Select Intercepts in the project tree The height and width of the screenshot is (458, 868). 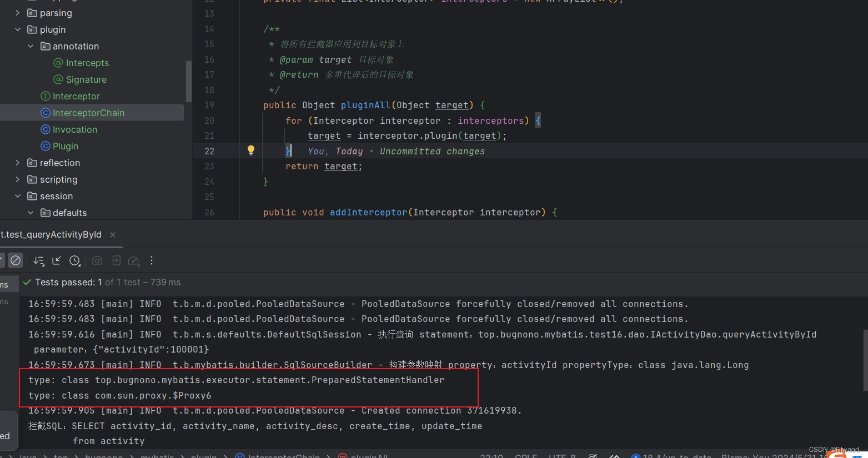point(87,63)
